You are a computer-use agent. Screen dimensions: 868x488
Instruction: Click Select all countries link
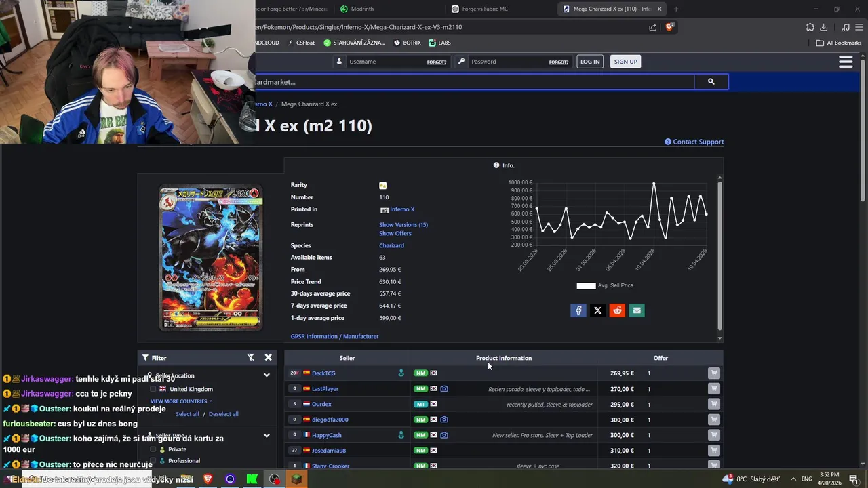click(187, 414)
